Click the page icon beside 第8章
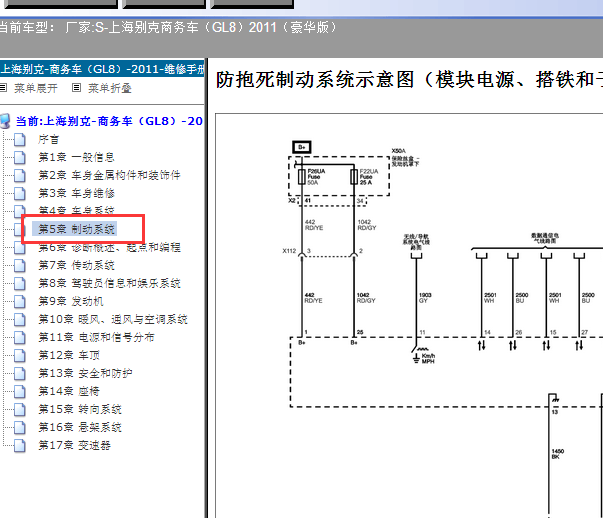 click(x=20, y=284)
